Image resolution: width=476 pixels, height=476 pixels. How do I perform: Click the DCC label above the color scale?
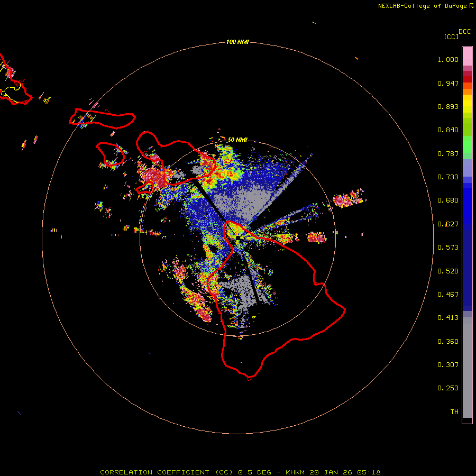click(465, 32)
